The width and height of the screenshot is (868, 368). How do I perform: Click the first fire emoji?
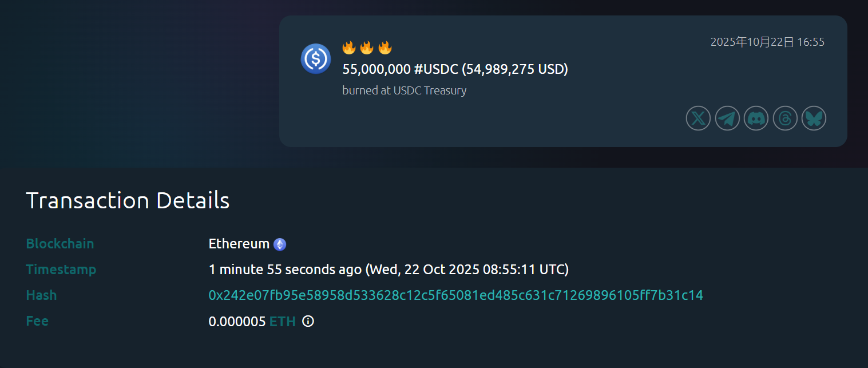(349, 48)
